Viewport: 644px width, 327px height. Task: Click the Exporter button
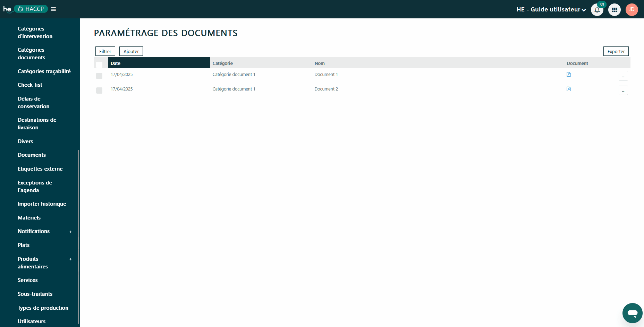pos(616,51)
